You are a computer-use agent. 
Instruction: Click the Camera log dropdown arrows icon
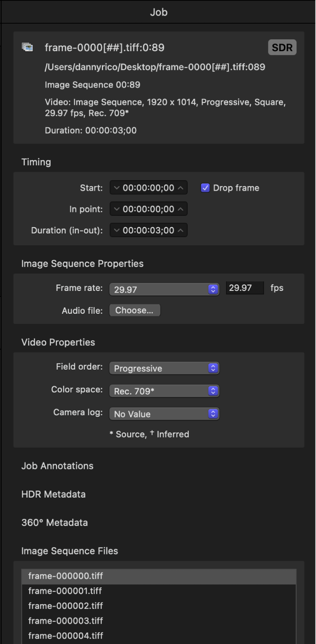coord(214,414)
